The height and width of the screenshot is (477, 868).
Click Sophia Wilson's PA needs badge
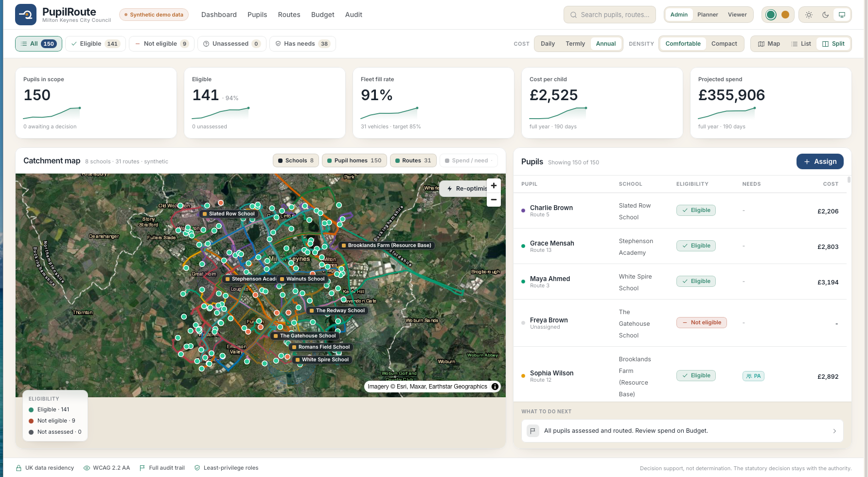point(753,376)
